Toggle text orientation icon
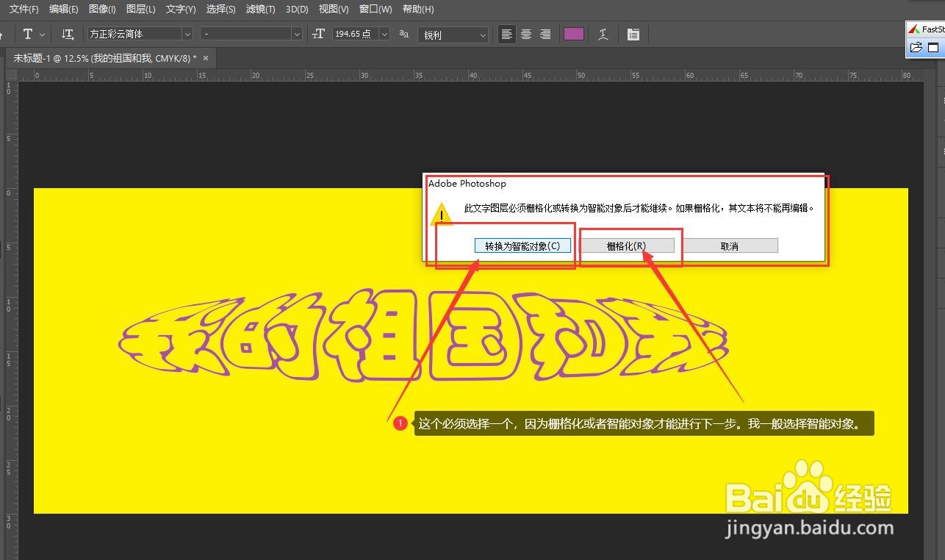 (68, 34)
